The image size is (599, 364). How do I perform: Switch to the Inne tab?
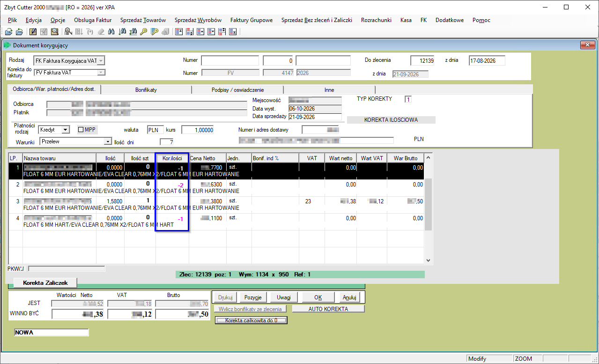(329, 89)
